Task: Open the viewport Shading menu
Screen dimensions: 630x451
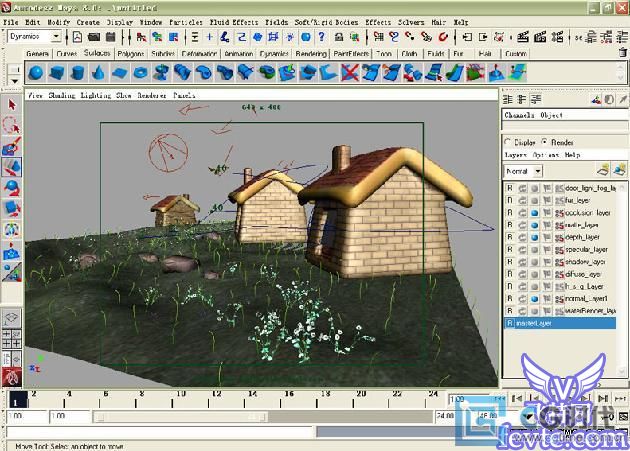Action: [62, 95]
